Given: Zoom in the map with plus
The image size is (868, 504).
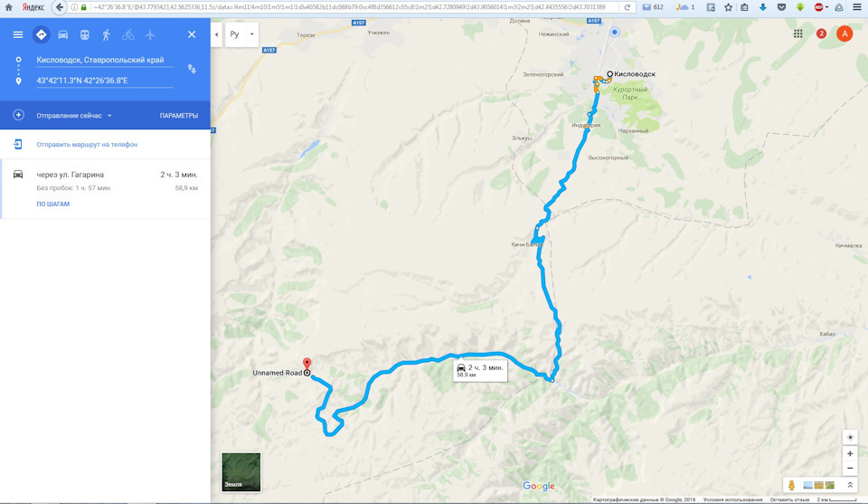Looking at the screenshot, I should click(850, 453).
